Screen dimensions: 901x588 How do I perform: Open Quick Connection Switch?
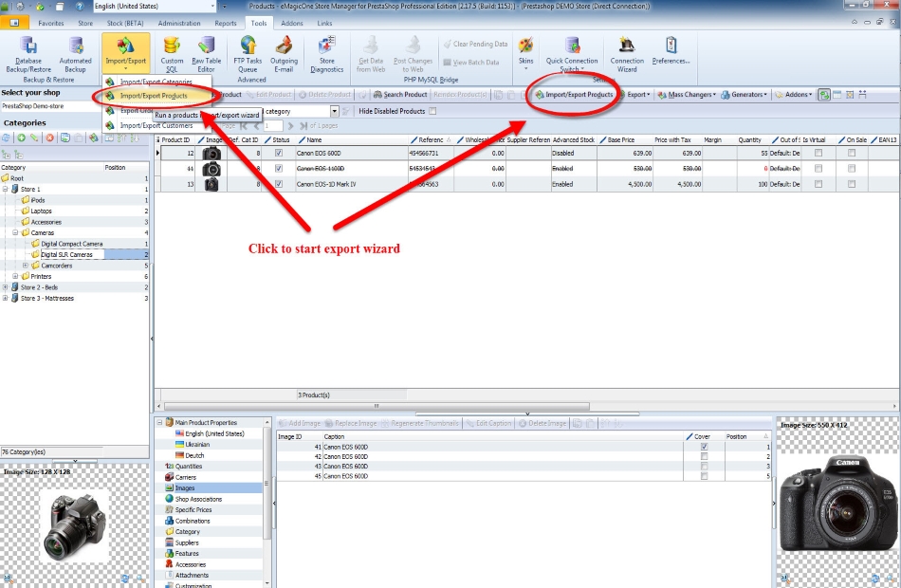tap(572, 55)
